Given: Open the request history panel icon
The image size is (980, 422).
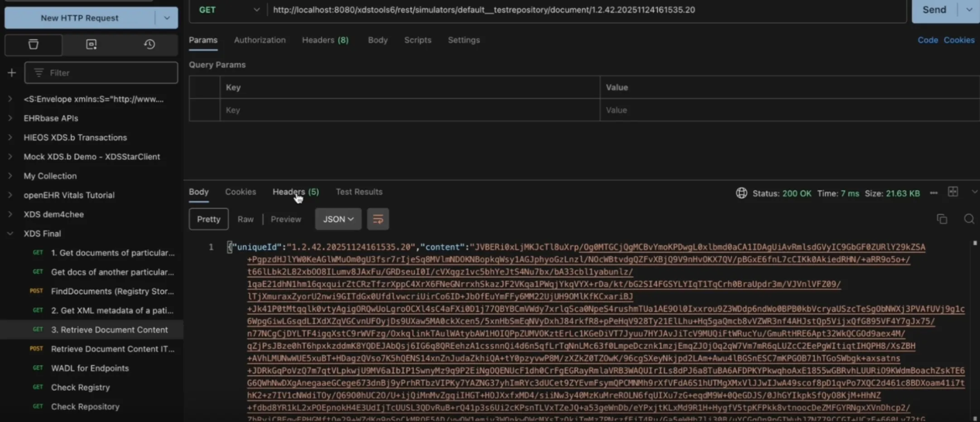Looking at the screenshot, I should (x=150, y=44).
